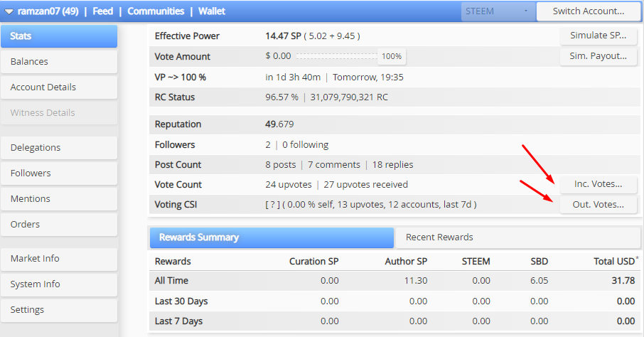Open the account menu triangle beside ramzan07
The image size is (644, 337).
click(9, 11)
